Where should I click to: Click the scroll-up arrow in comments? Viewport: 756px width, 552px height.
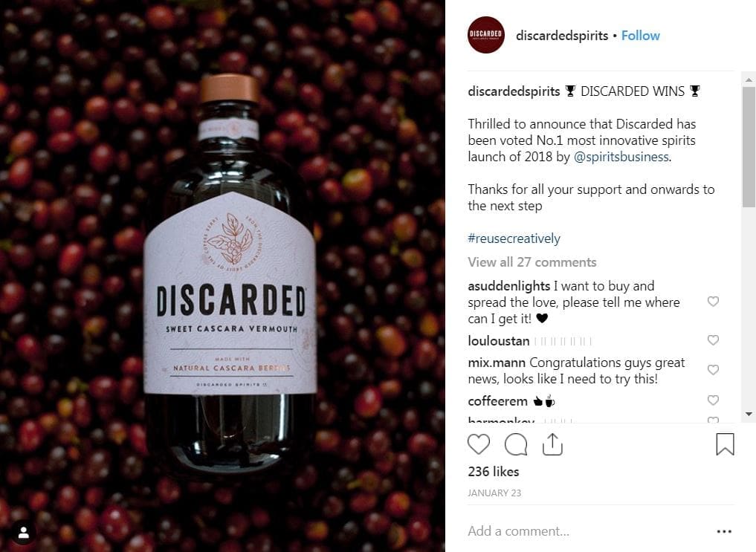click(749, 79)
